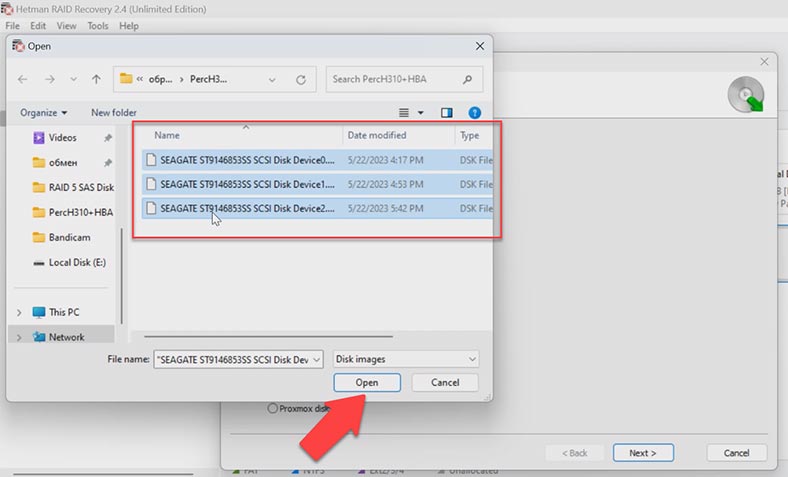Click the search magnifier icon

coord(467,79)
